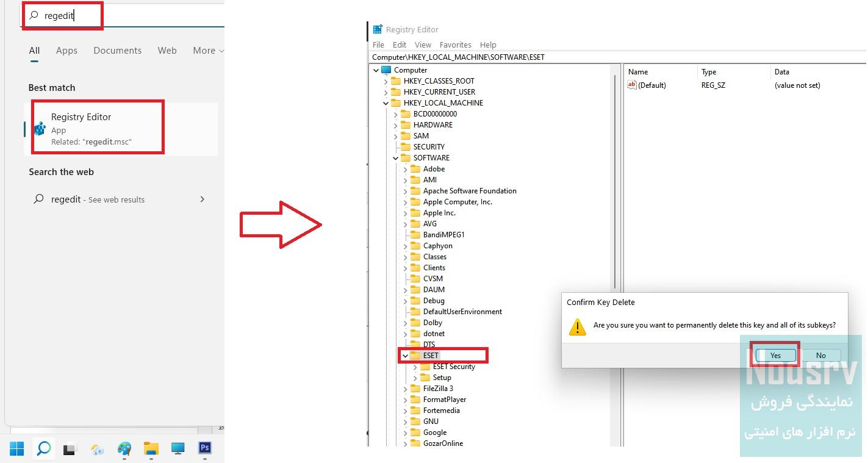Switch to the Web search tab

tap(167, 51)
